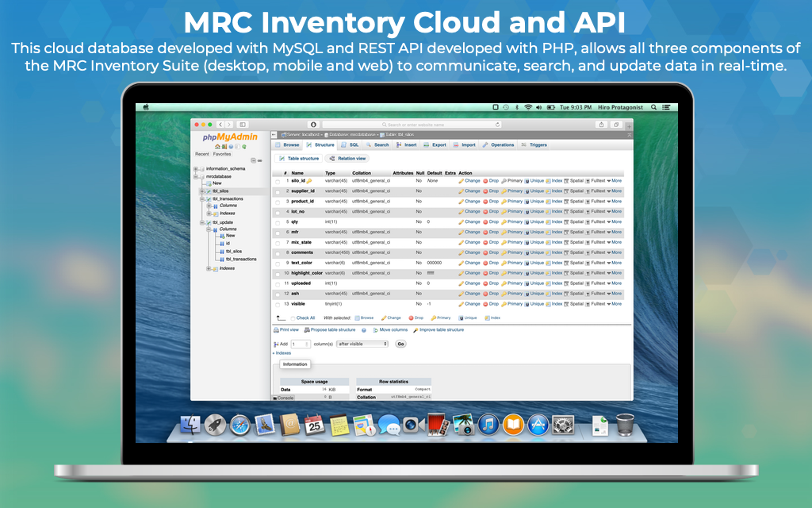Tick the checkbox for silo_id column
The width and height of the screenshot is (812, 508).
point(278,181)
